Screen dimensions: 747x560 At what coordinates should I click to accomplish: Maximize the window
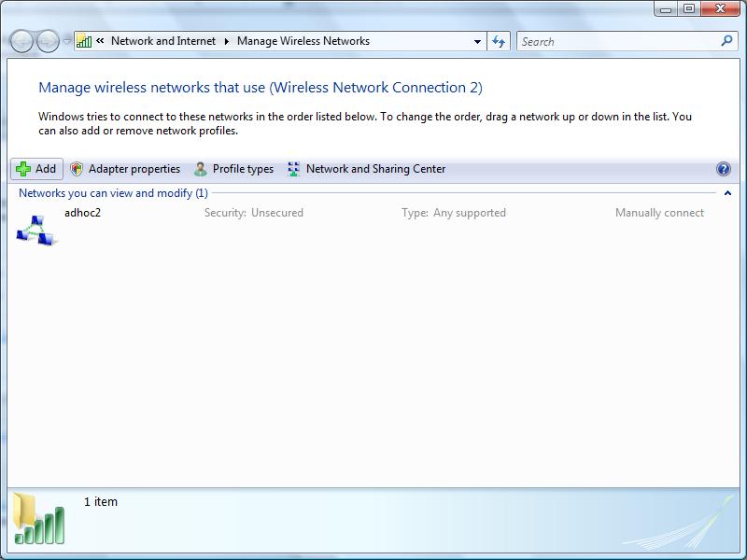pos(689,9)
